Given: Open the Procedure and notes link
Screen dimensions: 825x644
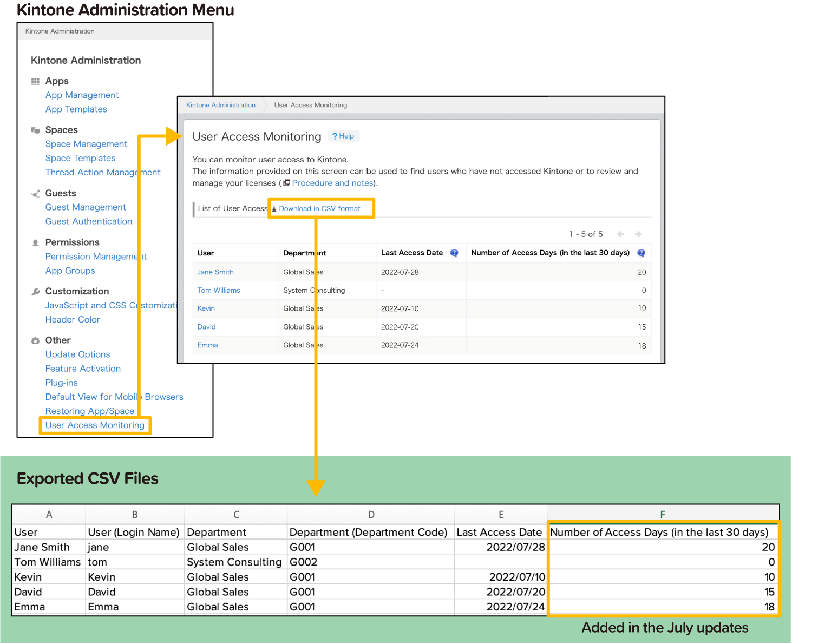Looking at the screenshot, I should click(x=332, y=183).
